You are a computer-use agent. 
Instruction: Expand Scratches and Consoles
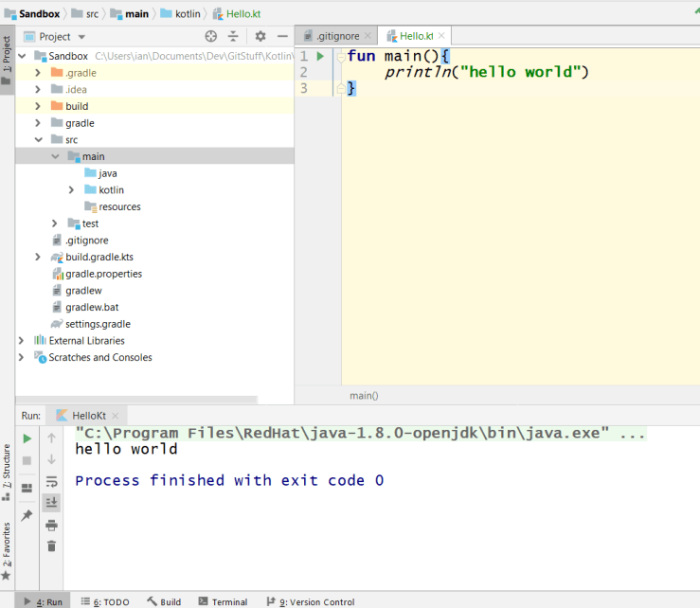point(21,358)
